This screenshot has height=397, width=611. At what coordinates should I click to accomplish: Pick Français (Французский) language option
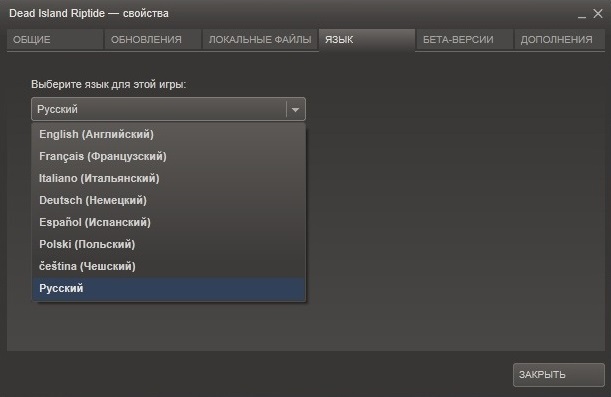point(169,156)
